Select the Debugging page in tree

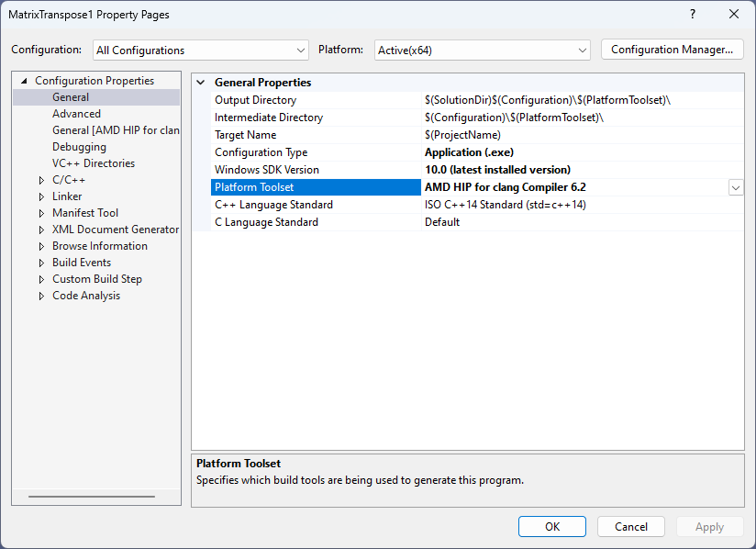coord(79,147)
